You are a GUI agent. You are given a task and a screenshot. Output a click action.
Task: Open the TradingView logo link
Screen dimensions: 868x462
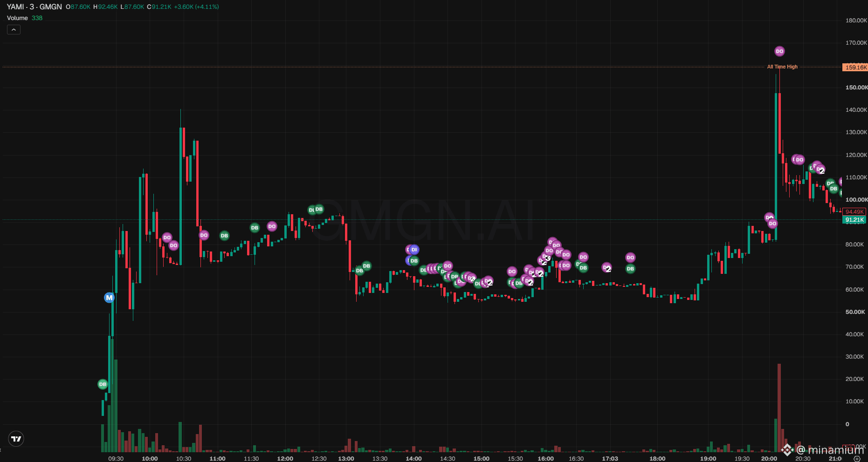(16, 439)
